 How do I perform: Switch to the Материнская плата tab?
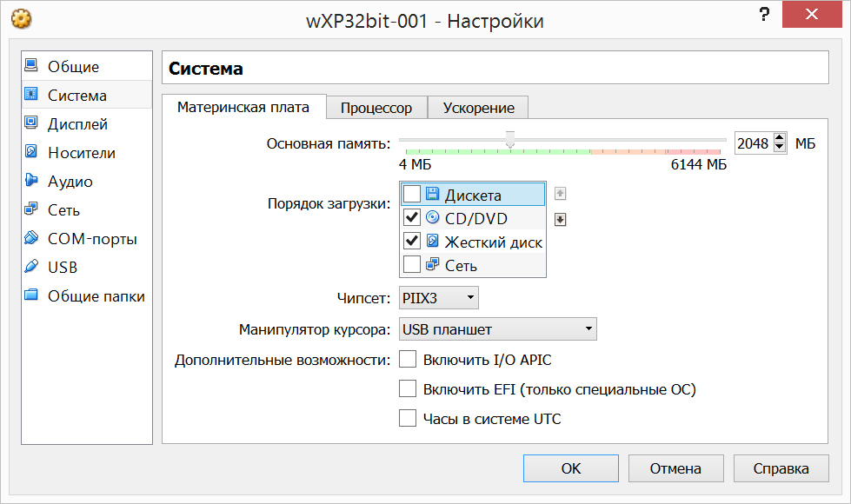tap(243, 107)
